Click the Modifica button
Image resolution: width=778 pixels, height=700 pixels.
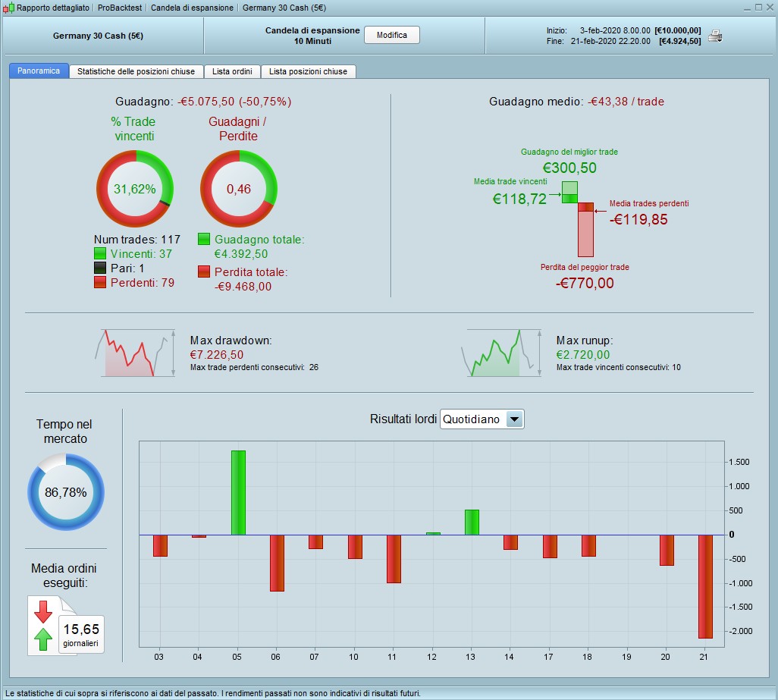coord(392,35)
